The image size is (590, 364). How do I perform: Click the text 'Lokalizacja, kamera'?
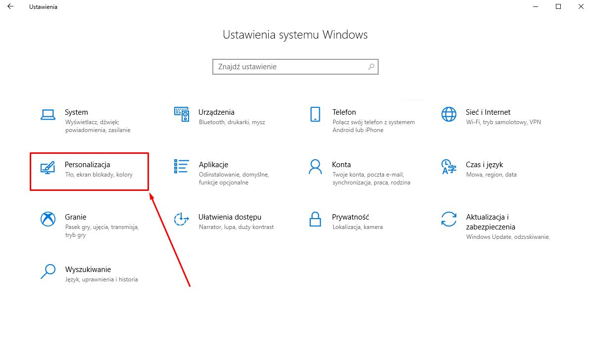pyautogui.click(x=357, y=227)
